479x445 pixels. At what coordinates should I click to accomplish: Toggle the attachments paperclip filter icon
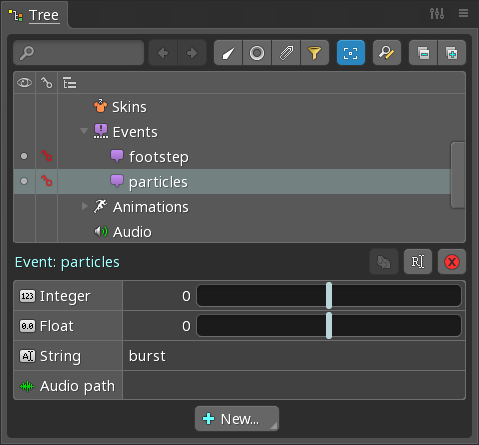[286, 53]
